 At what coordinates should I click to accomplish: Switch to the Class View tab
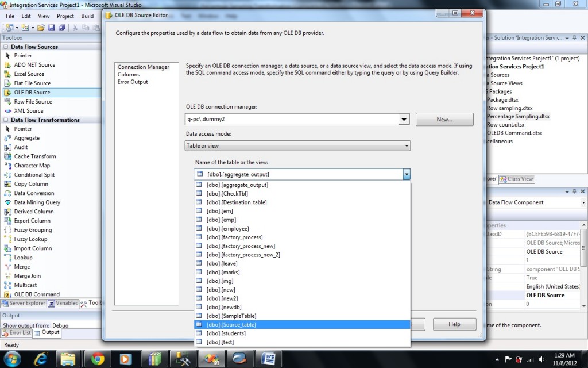point(516,179)
